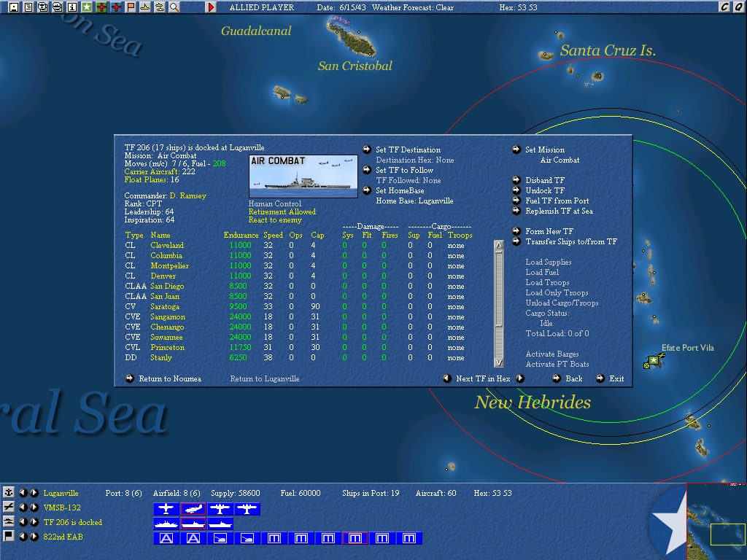Click the red play triangle end-turn button

211,7
